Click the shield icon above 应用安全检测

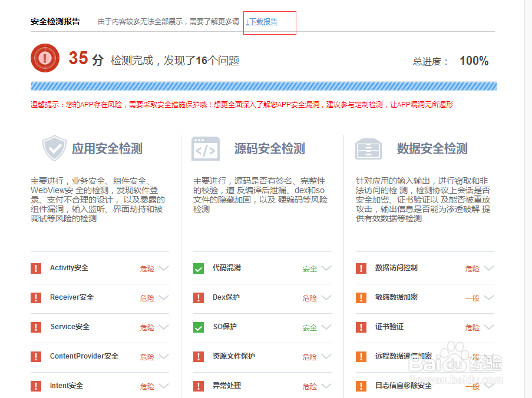pos(54,148)
